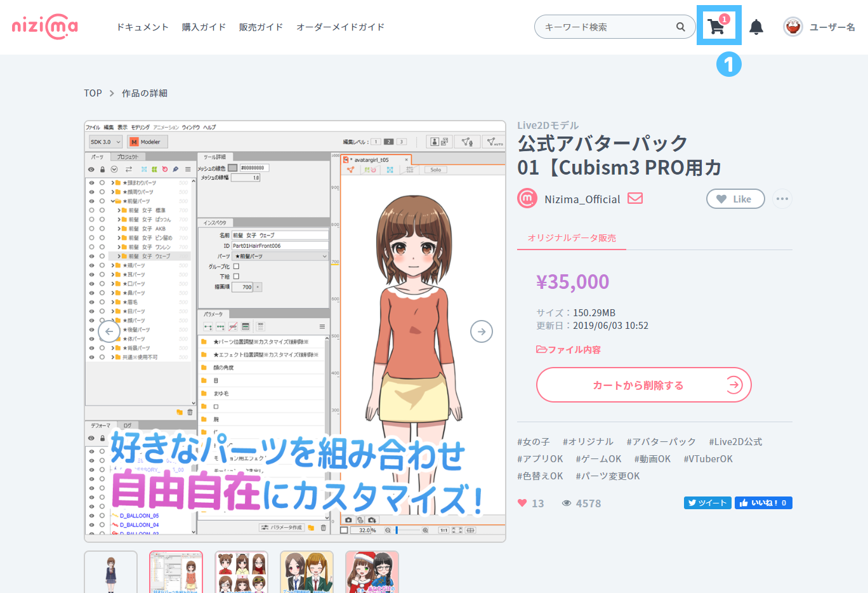Select the first thumbnail, single schoolgirl
This screenshot has width=868, height=593.
pyautogui.click(x=110, y=572)
